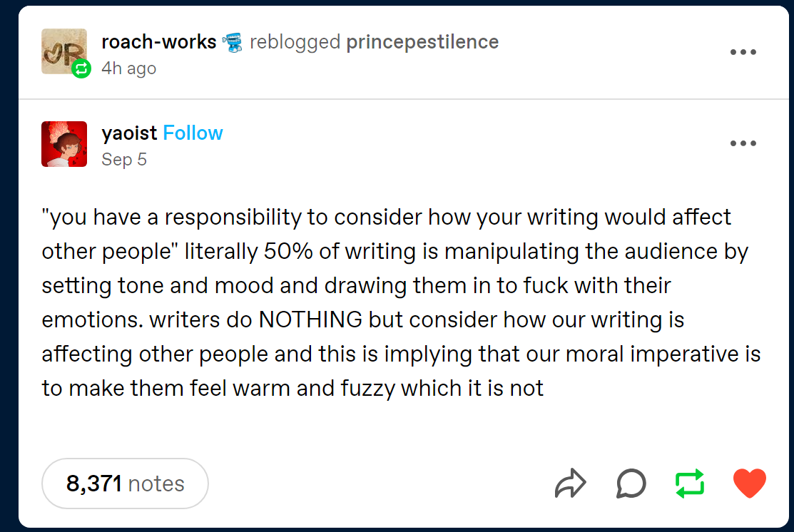Click the share arrow icon
794x532 pixels.
point(570,484)
